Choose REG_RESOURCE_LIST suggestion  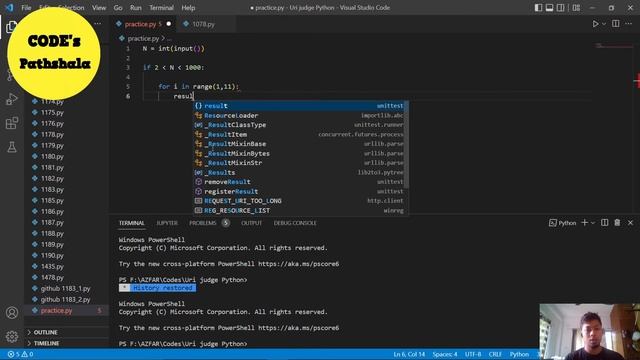(299, 210)
